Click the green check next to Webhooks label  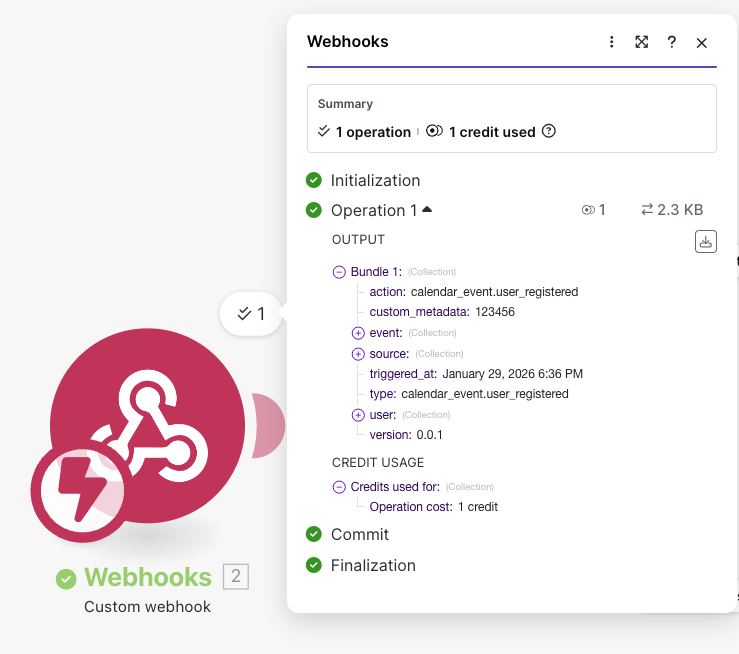point(66,579)
